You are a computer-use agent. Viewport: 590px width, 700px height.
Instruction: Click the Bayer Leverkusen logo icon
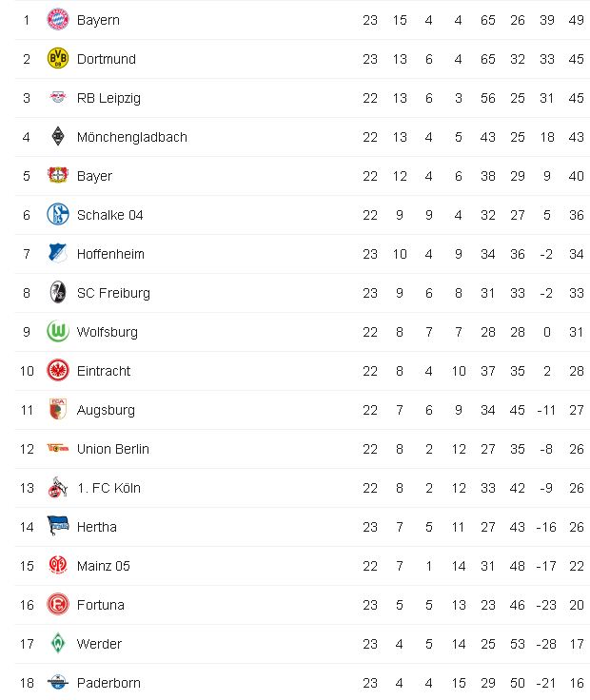coord(58,176)
